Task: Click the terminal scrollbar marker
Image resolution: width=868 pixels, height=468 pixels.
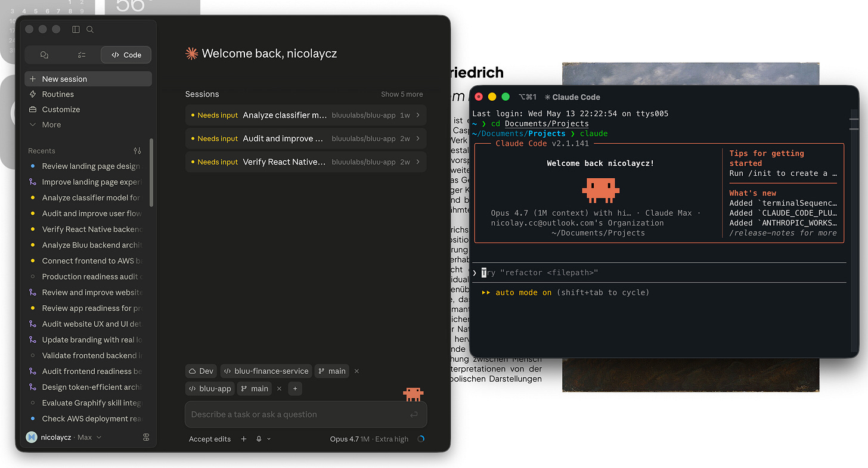Action: (x=854, y=123)
